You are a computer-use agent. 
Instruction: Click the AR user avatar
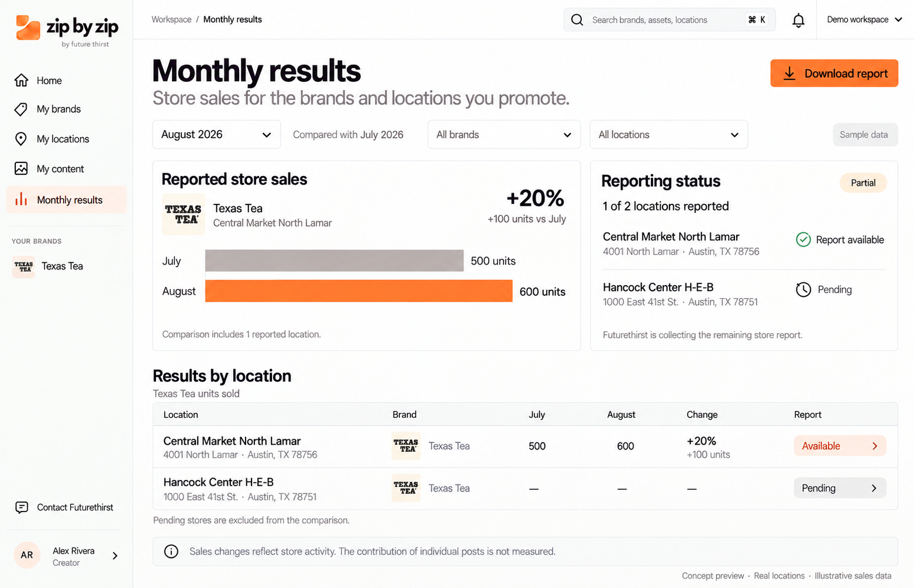click(27, 555)
